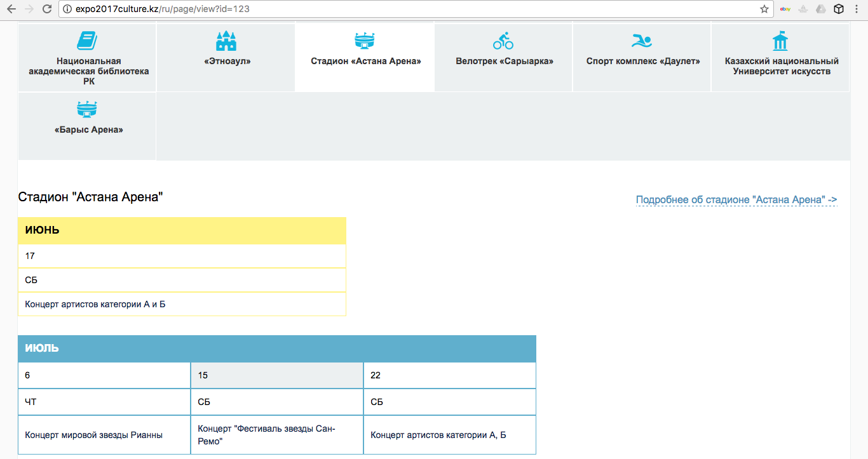Image resolution: width=868 pixels, height=459 pixels.
Task: Click the book icon for the National Academic Library
Action: [87, 41]
